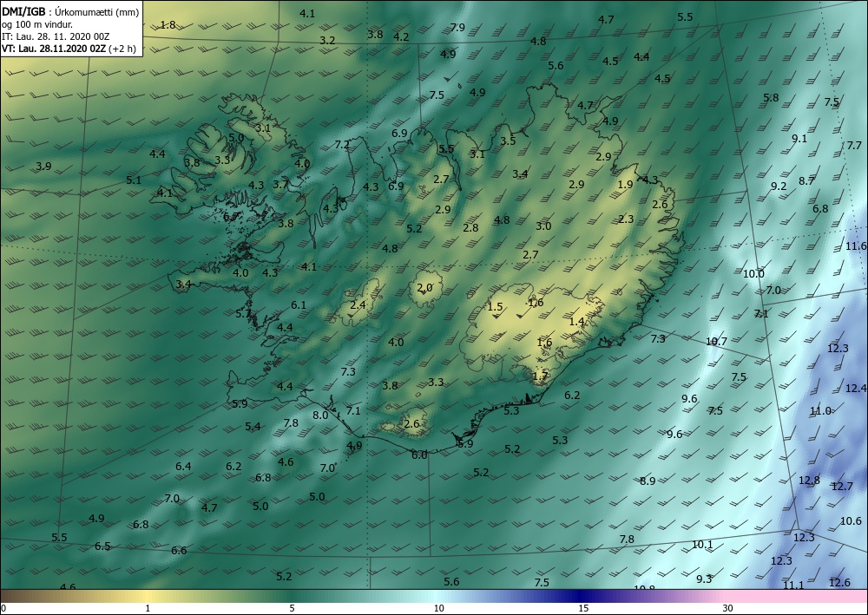The height and width of the screenshot is (615, 868).
Task: Click the map value 7.2
Action: point(342,145)
